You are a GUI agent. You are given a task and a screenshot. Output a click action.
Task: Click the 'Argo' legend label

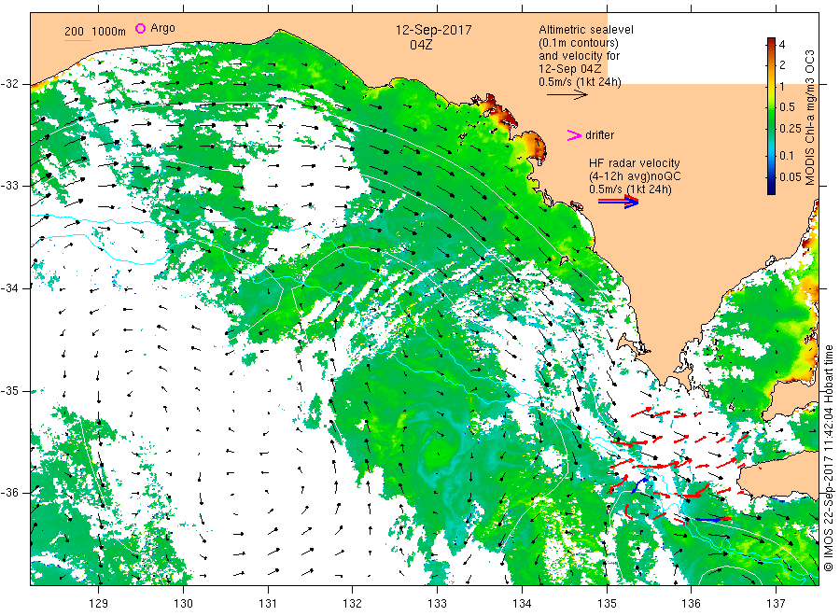[162, 28]
